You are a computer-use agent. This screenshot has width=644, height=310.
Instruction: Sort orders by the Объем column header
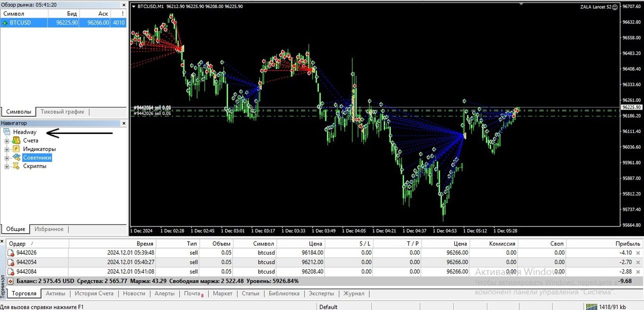coord(217,243)
